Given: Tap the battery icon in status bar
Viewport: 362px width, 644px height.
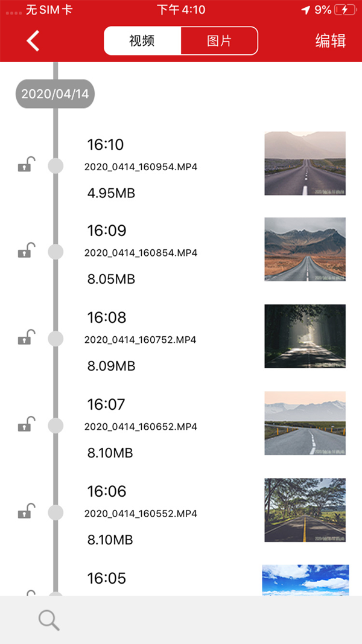Looking at the screenshot, I should click(345, 10).
